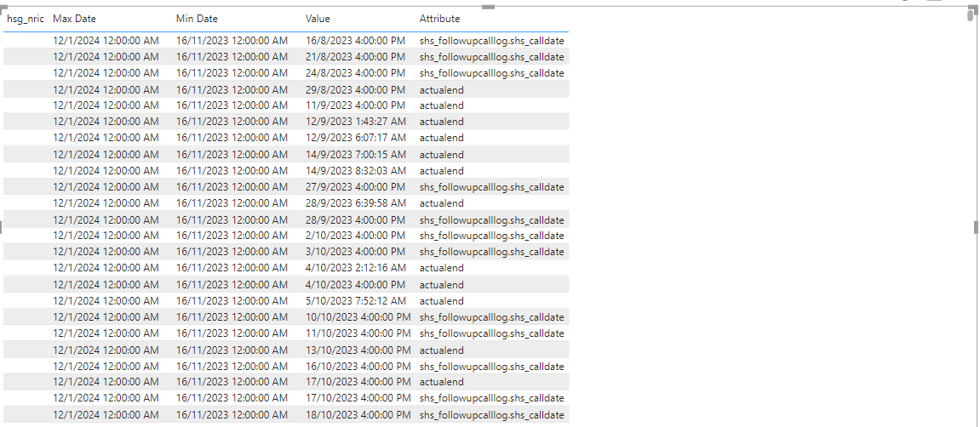The width and height of the screenshot is (980, 427).
Task: Select the value 13/10/2023 4:00:00 PM
Action: coord(358,350)
